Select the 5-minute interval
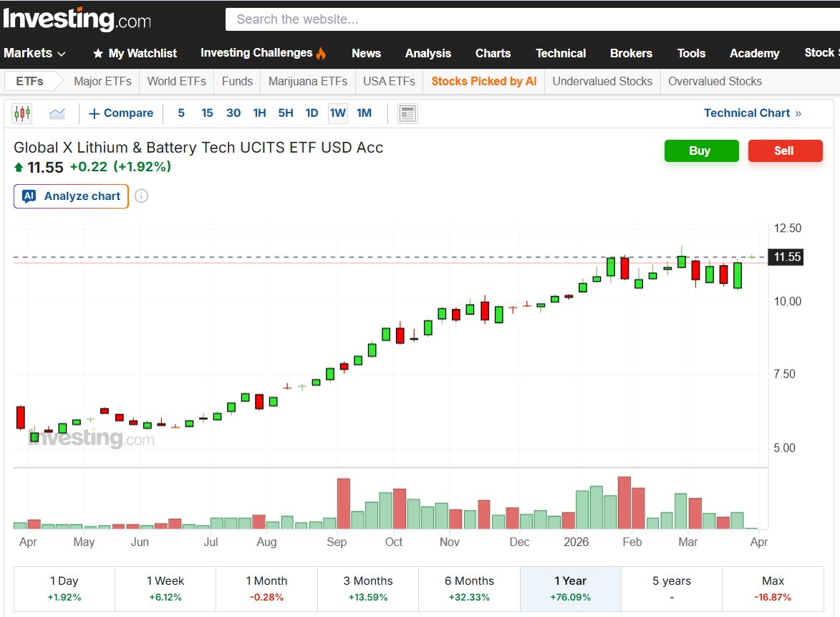Screen dimensions: 840x617 (x=181, y=113)
